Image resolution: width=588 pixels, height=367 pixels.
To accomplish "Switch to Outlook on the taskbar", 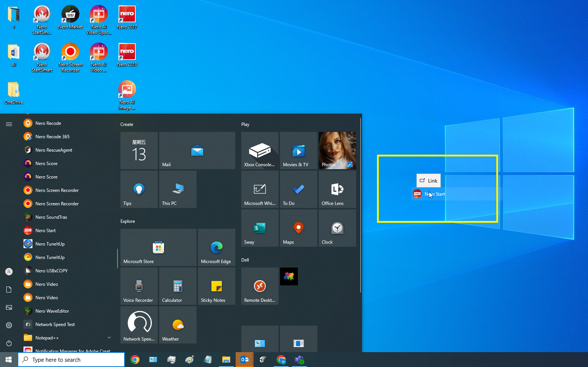I will [245, 360].
